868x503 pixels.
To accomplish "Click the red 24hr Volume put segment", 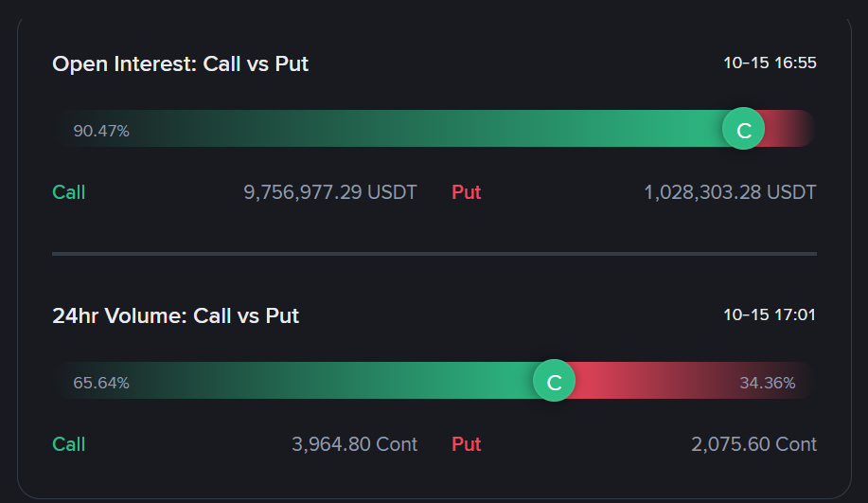I will point(653,381).
